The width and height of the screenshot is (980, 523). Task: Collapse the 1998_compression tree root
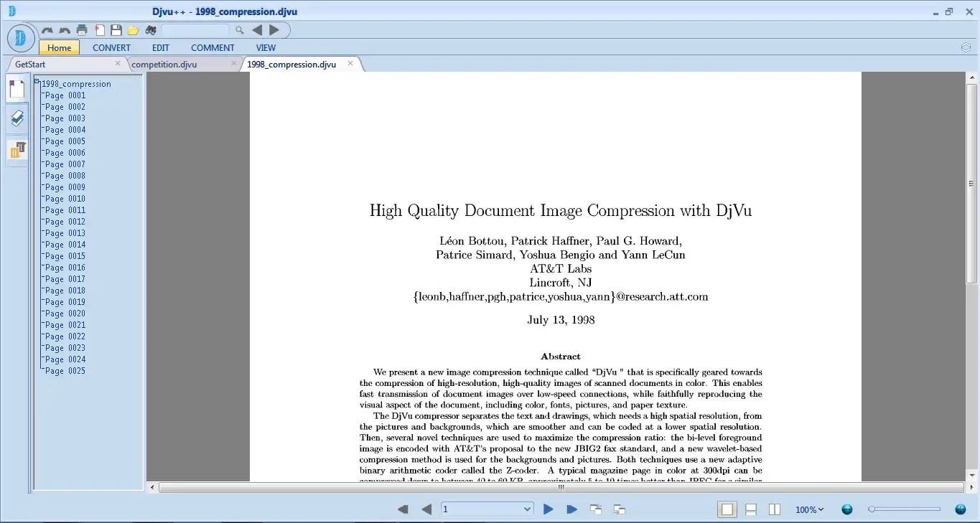[x=37, y=82]
